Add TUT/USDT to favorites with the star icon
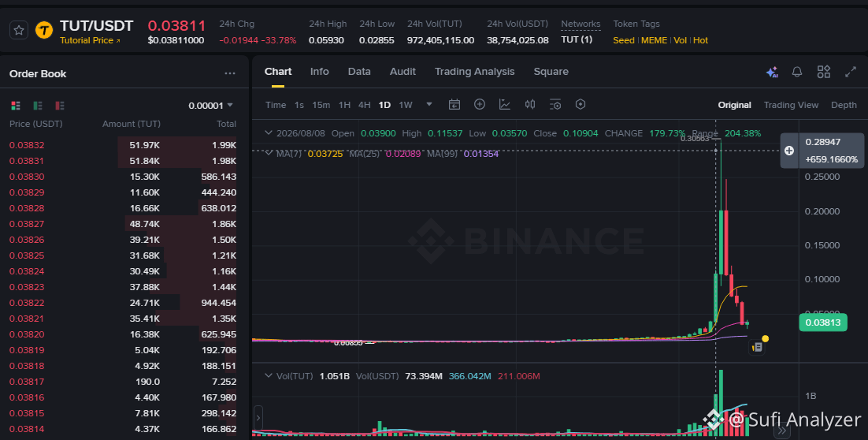Screen dimensions: 868x440 19,31
